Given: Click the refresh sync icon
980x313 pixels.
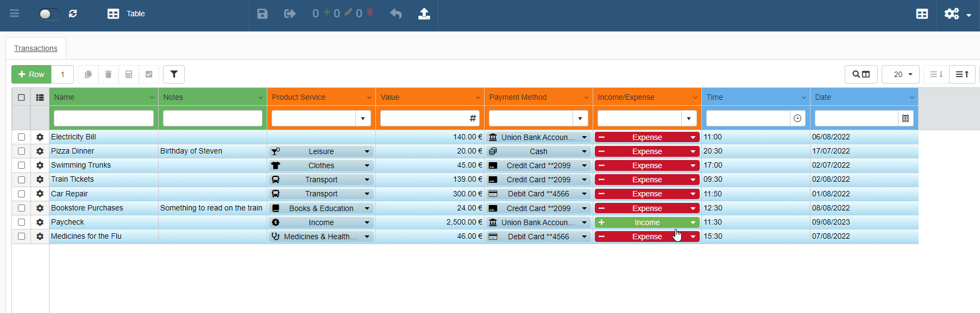Looking at the screenshot, I should tap(73, 14).
